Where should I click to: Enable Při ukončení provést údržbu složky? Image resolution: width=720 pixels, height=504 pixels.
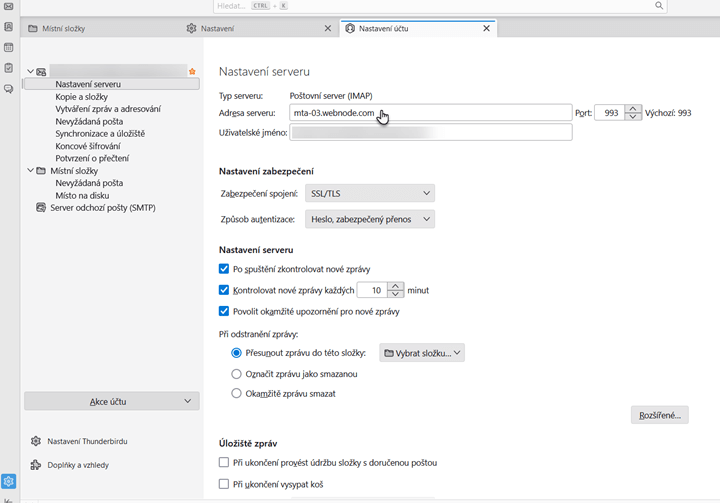[224, 462]
